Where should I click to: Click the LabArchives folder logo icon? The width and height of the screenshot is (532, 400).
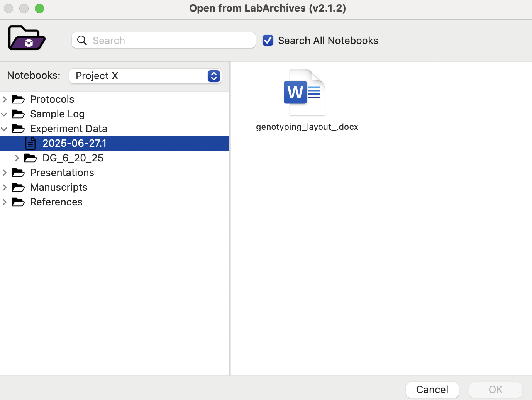[x=26, y=37]
